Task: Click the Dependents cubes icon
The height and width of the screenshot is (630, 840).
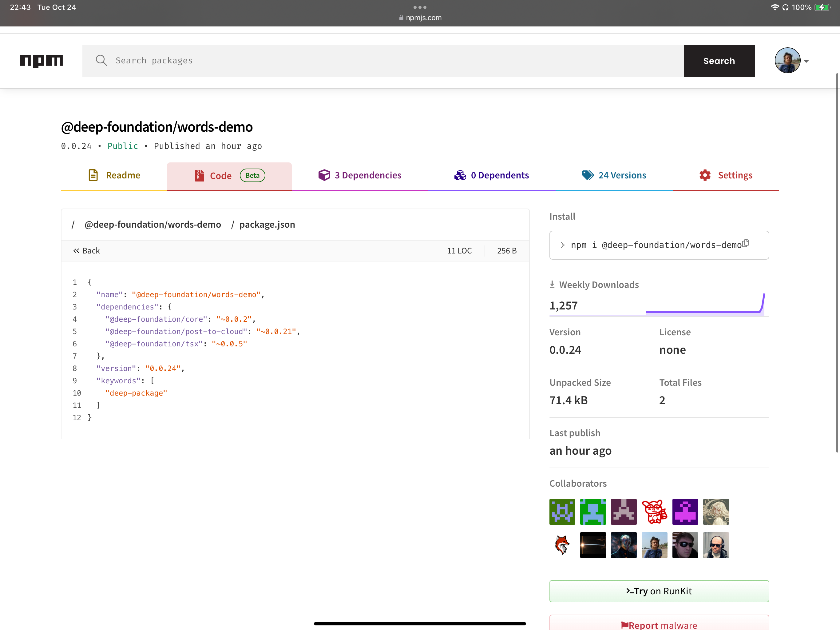Action: pyautogui.click(x=460, y=175)
